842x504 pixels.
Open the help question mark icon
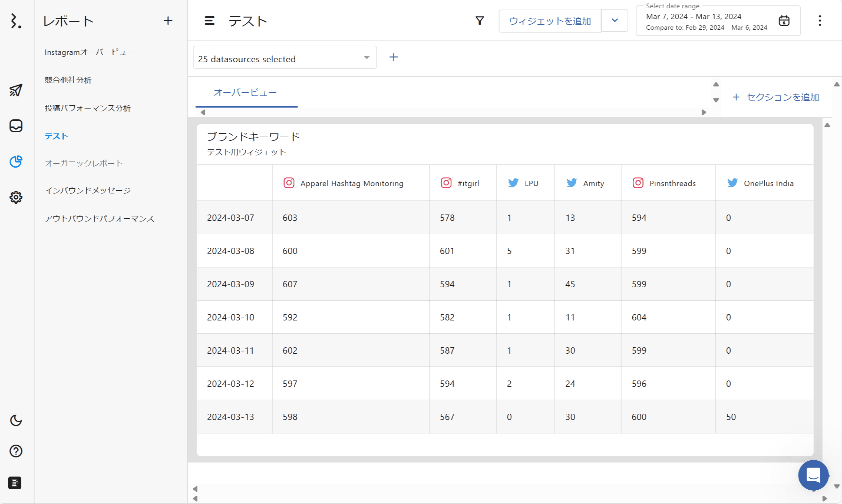[16, 451]
